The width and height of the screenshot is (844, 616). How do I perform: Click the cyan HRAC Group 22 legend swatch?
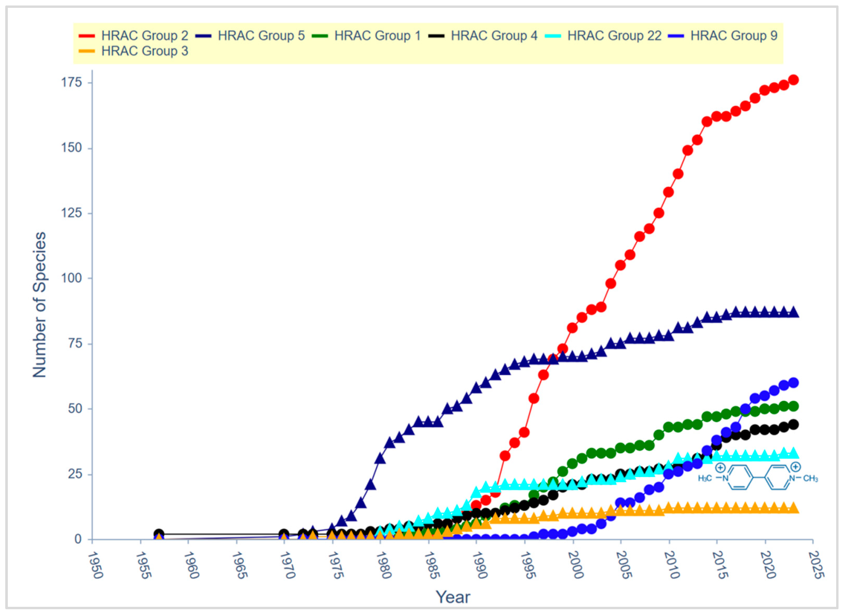coord(553,36)
